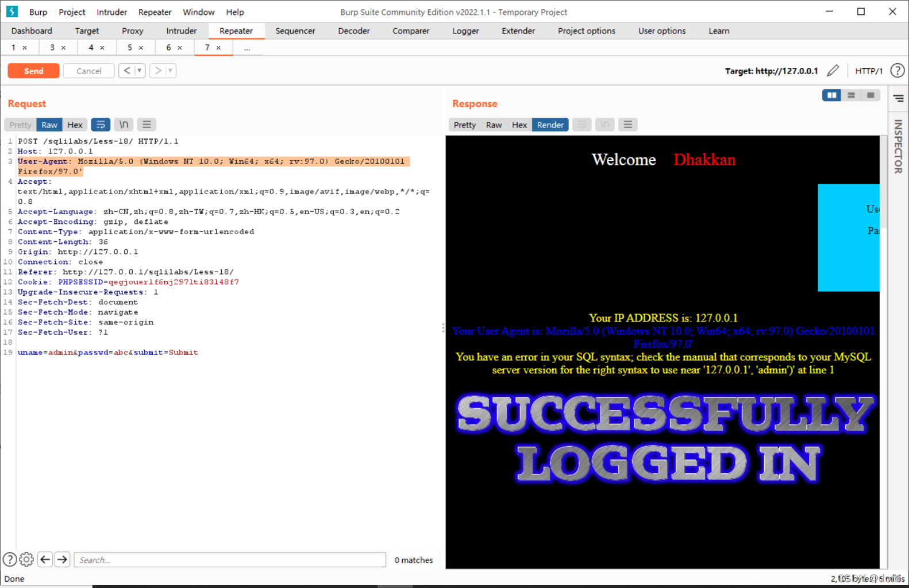
Task: Click the Cookie PHPSESSID header line
Action: (x=128, y=282)
